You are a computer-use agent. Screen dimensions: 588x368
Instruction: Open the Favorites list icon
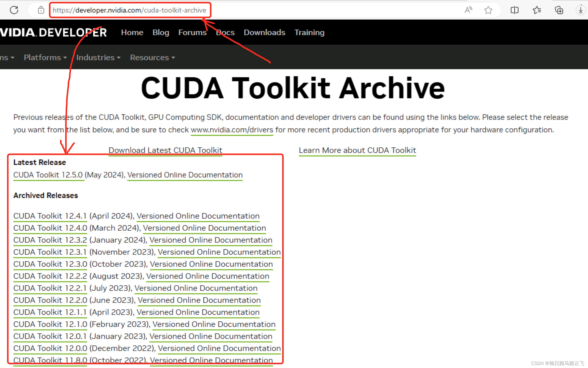pos(537,10)
